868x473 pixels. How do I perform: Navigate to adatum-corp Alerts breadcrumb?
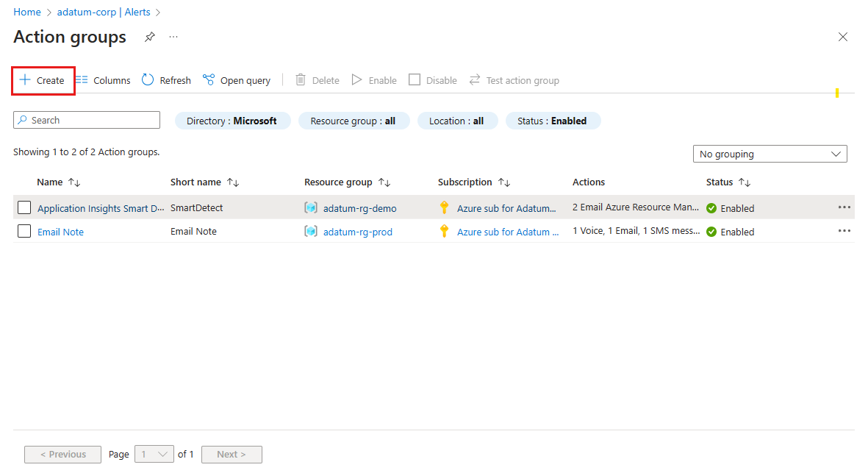tap(104, 13)
